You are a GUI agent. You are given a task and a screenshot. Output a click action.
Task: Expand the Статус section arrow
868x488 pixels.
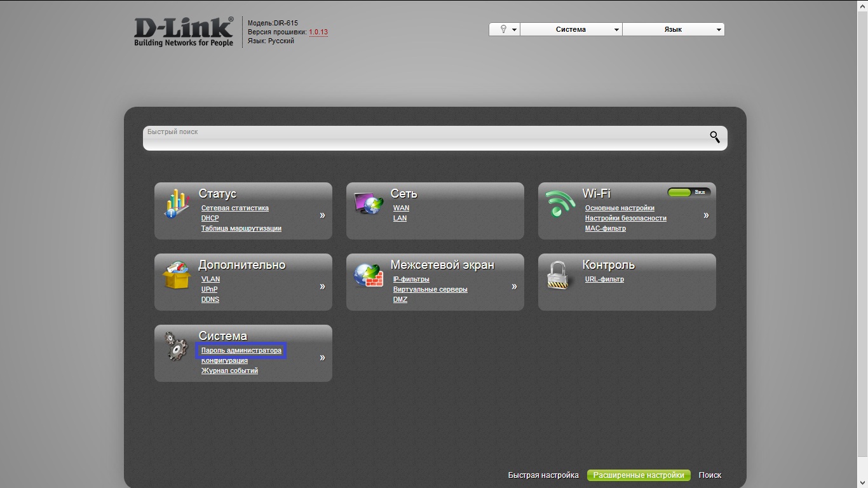coord(322,215)
